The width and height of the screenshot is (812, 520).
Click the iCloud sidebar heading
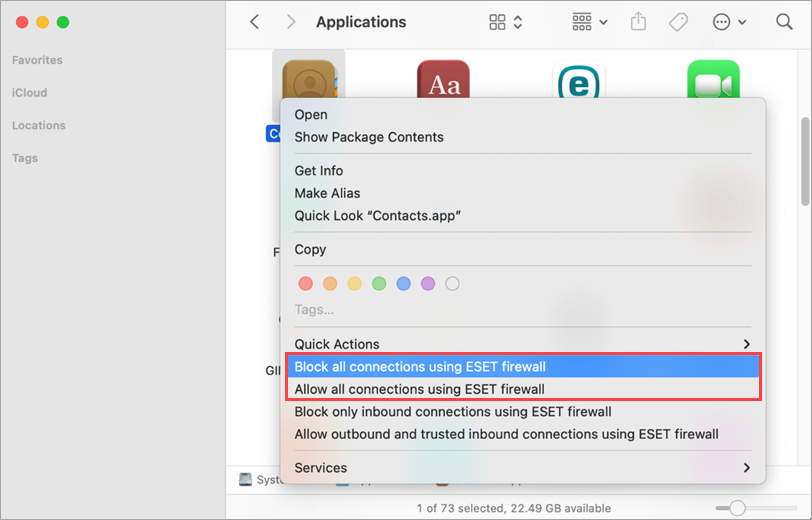pos(30,93)
